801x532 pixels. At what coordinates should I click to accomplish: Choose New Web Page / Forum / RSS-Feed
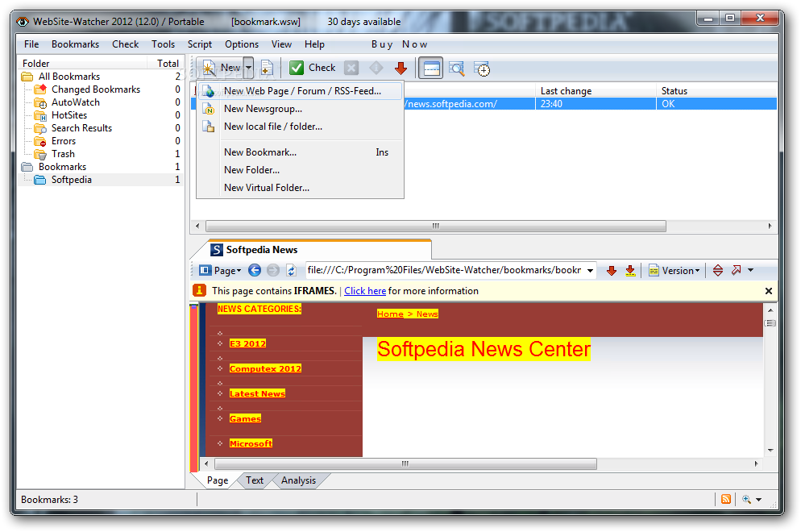300,91
